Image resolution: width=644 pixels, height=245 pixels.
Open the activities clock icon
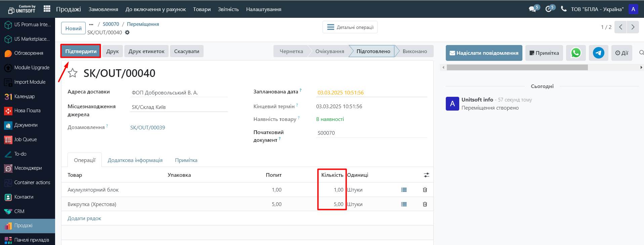[549, 9]
